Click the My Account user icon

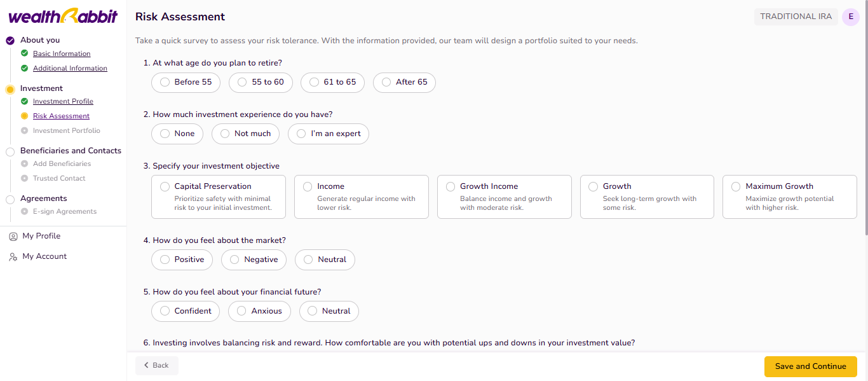click(13, 257)
